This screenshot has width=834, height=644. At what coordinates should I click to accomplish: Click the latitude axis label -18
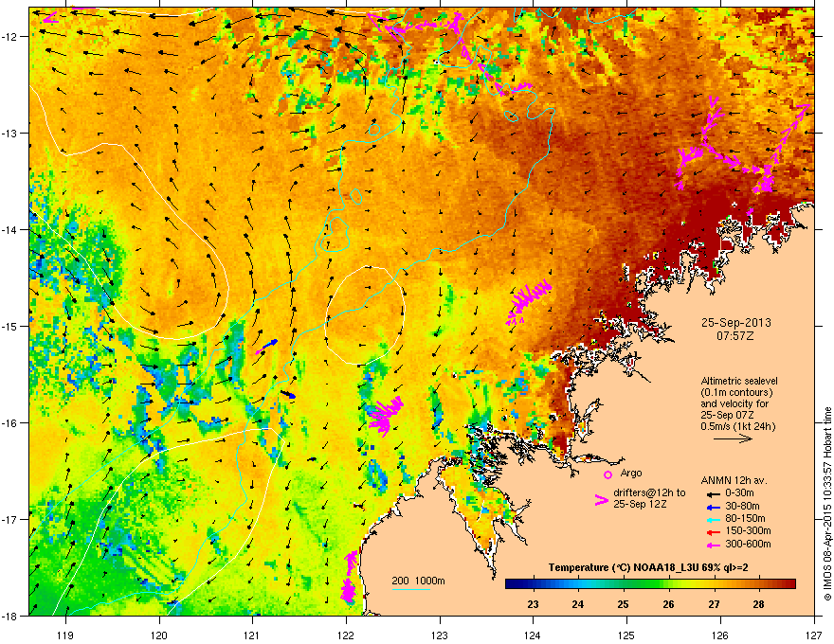[x=10, y=616]
